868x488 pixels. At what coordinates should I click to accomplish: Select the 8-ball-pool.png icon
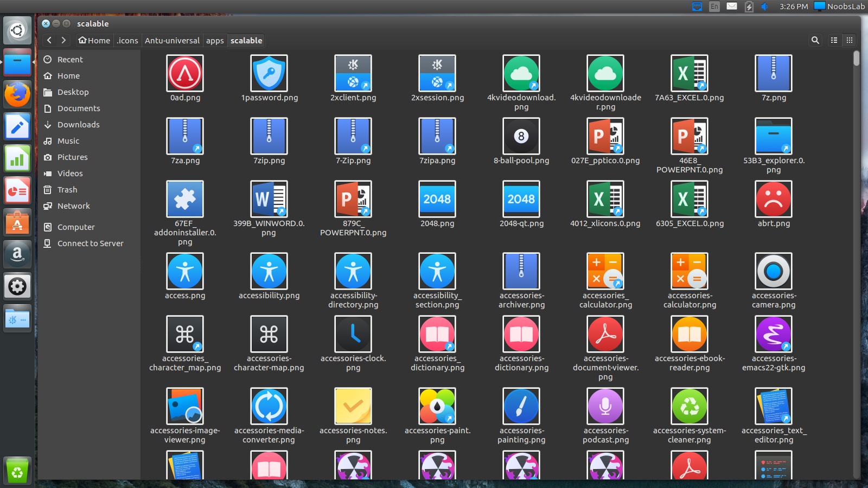tap(521, 137)
